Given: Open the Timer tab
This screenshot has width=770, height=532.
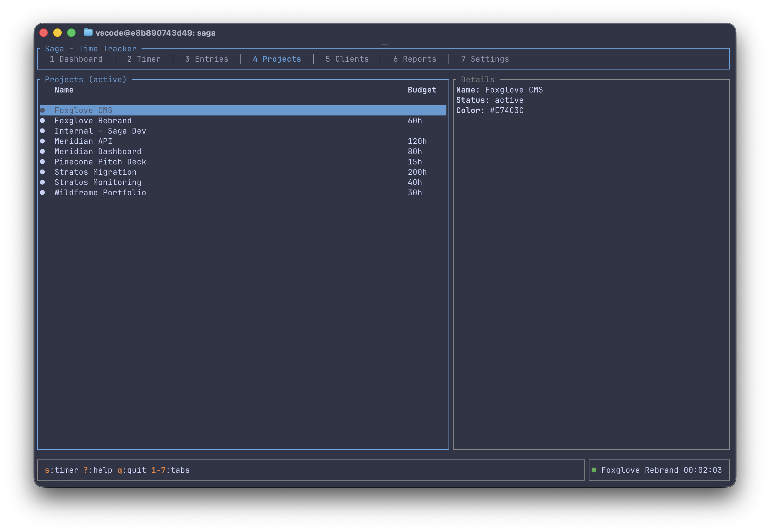Looking at the screenshot, I should (144, 59).
